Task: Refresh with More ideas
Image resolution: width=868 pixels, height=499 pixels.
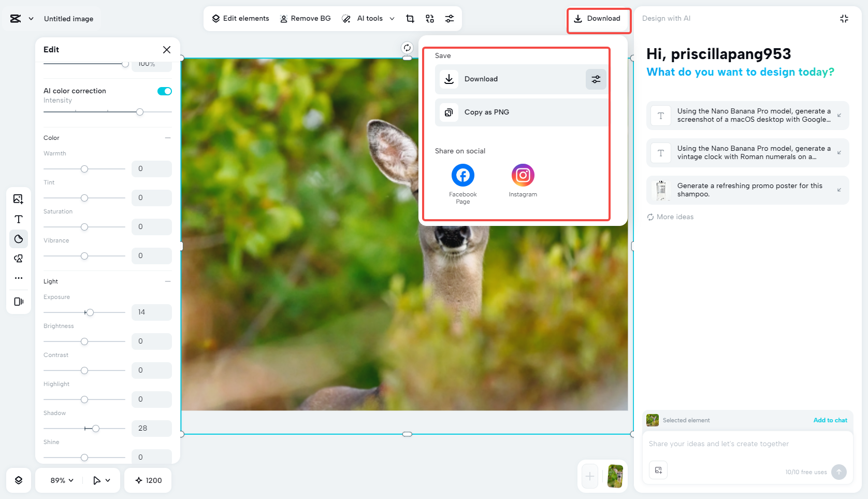Action: coord(670,217)
